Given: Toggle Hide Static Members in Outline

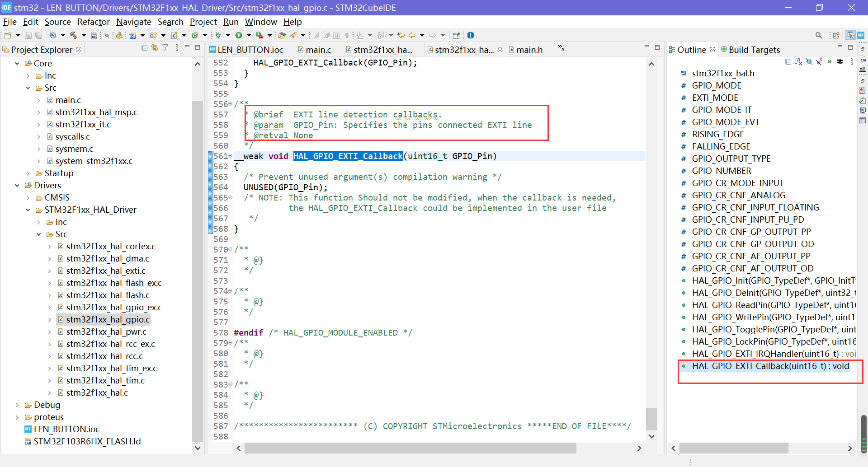Looking at the screenshot, I should (x=819, y=62).
